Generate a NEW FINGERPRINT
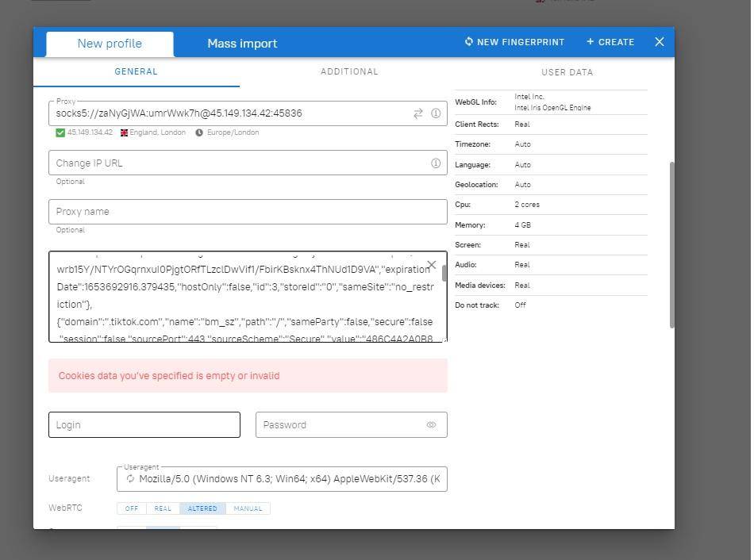 [x=514, y=42]
